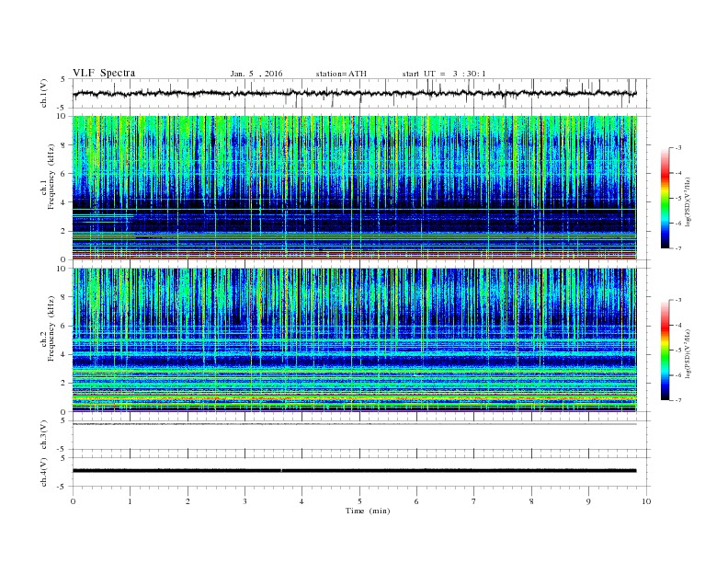Select the date text "Jan. 5, 2016"
The height and width of the screenshot is (563, 728).
[256, 74]
